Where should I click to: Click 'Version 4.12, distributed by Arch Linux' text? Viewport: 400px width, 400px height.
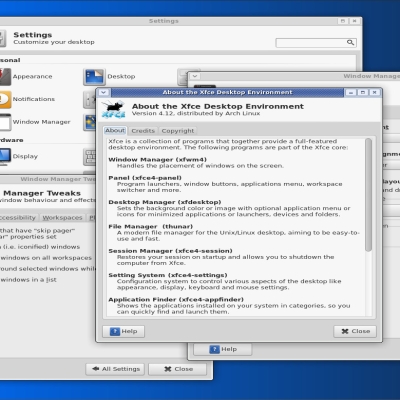[x=196, y=114]
